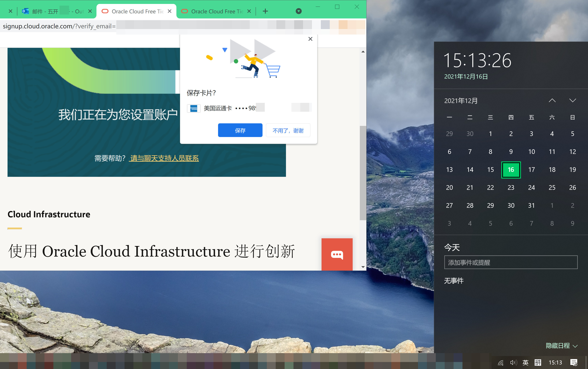Screen dimensions: 588x369
Task: Click the add event or reminder field
Action: (x=511, y=262)
